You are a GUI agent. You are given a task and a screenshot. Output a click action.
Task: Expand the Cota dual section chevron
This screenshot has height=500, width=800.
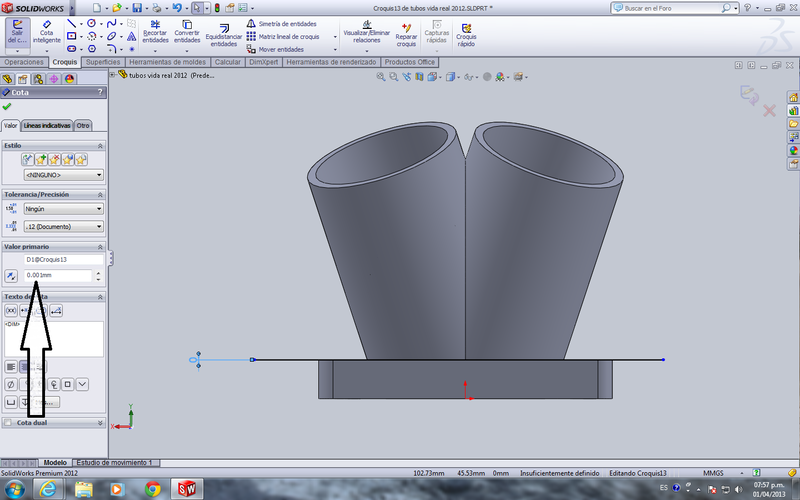pos(100,423)
